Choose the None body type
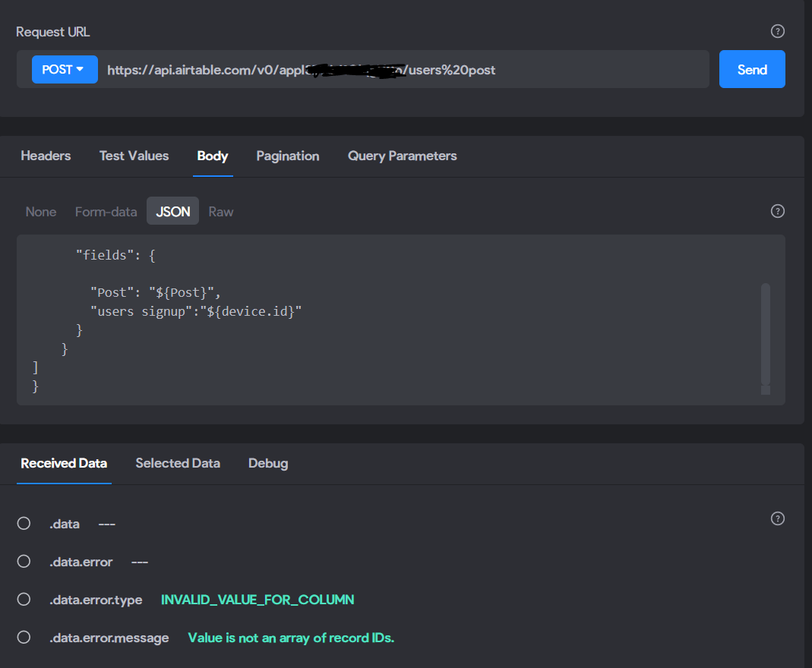Screen dimensions: 812x668 (41, 212)
